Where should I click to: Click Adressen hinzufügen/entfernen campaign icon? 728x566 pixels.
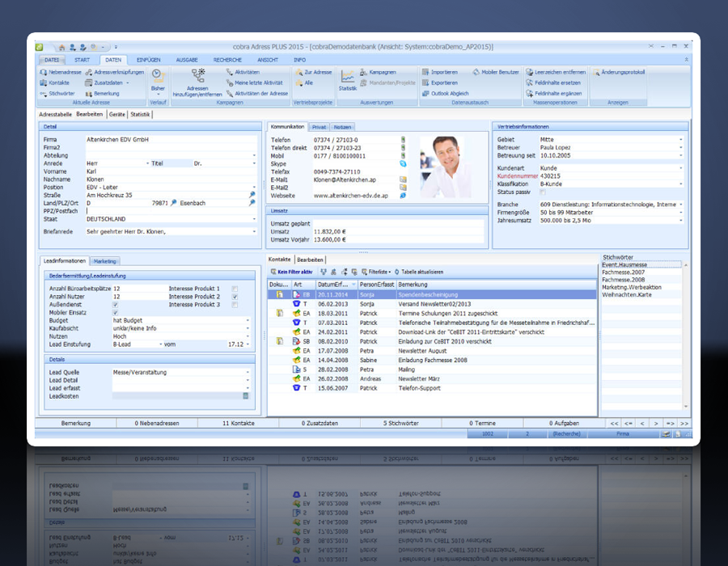click(197, 82)
